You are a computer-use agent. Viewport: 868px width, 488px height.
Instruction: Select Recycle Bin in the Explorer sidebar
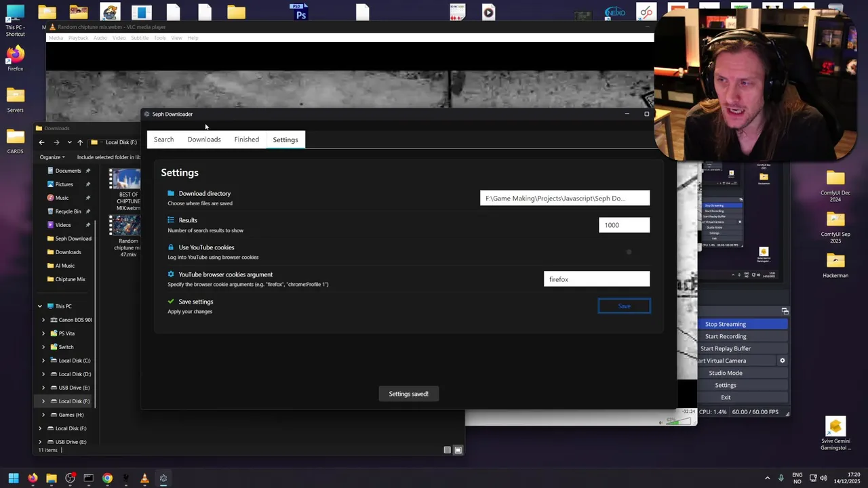pyautogui.click(x=68, y=211)
